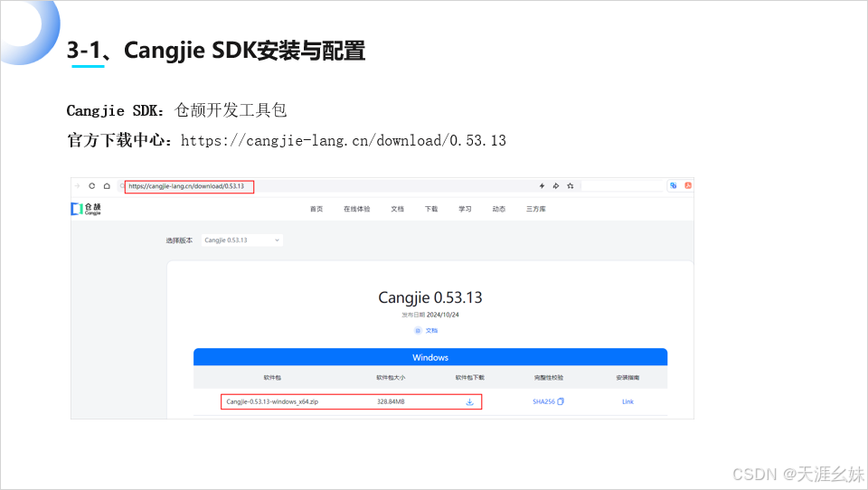Click the 软件包下载 column header

(x=470, y=378)
